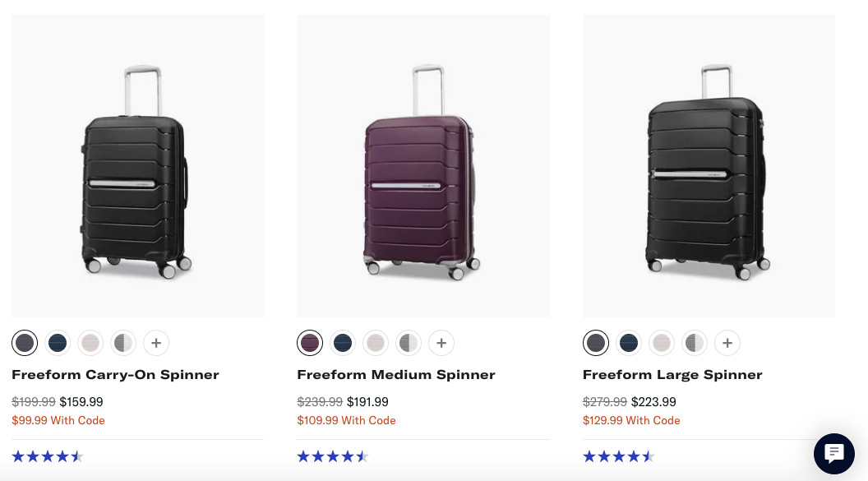868x481 pixels.
Task: Pick white swatch for Carry-On Spinner
Action: click(x=90, y=343)
